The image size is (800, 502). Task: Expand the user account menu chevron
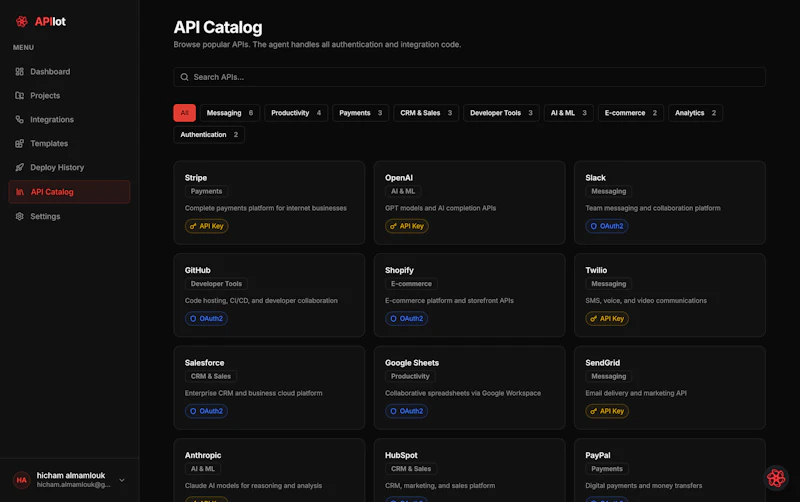pos(122,480)
